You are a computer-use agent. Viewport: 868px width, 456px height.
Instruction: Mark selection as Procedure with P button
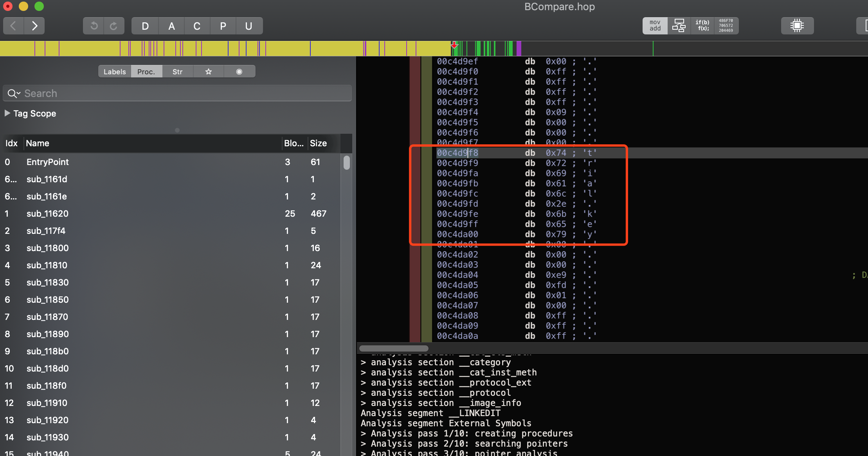(223, 26)
